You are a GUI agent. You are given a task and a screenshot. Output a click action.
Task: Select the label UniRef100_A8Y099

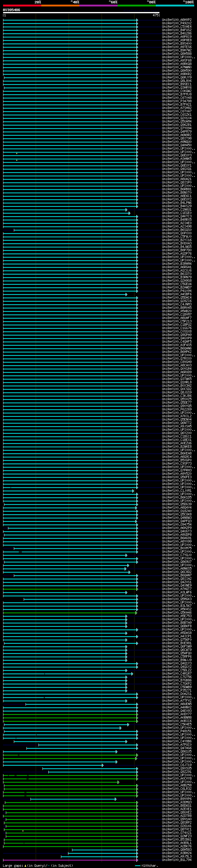tap(177, 542)
